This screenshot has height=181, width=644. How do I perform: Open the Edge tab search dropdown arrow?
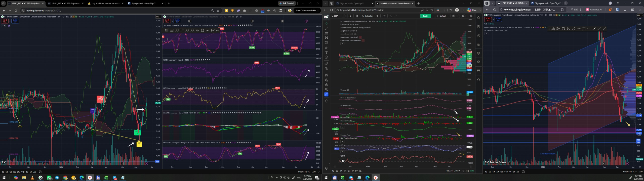(x=326, y=3)
